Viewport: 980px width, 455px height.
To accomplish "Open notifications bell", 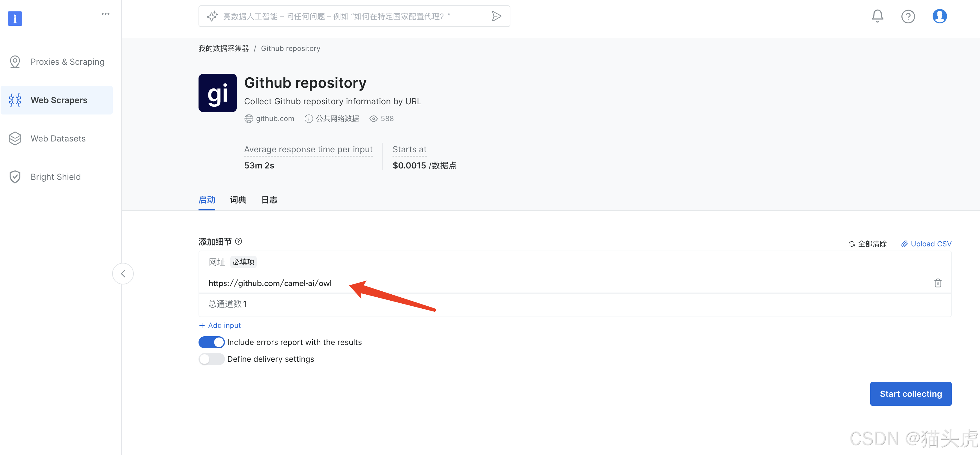I will tap(877, 16).
